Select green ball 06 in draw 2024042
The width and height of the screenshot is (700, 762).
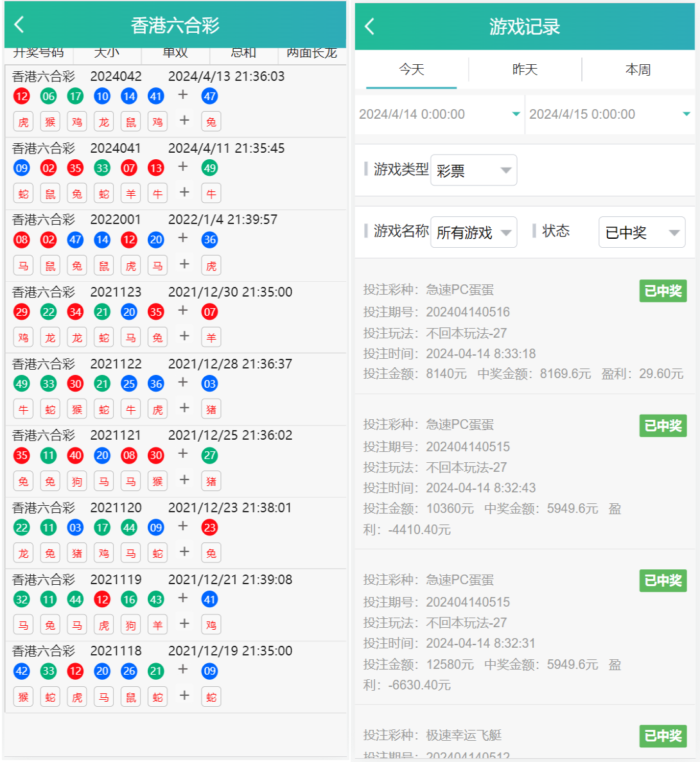click(49, 96)
